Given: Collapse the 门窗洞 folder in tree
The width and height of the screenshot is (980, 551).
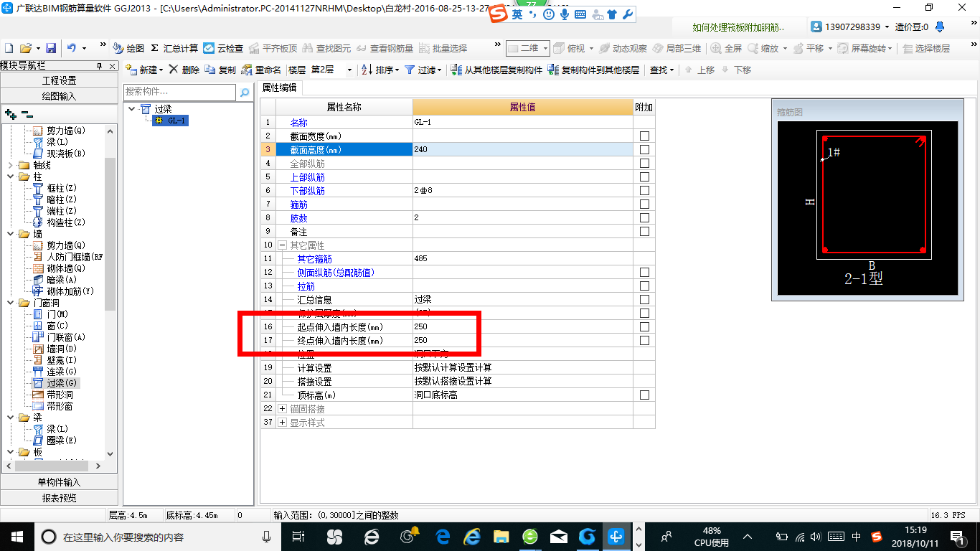Looking at the screenshot, I should tap(11, 303).
